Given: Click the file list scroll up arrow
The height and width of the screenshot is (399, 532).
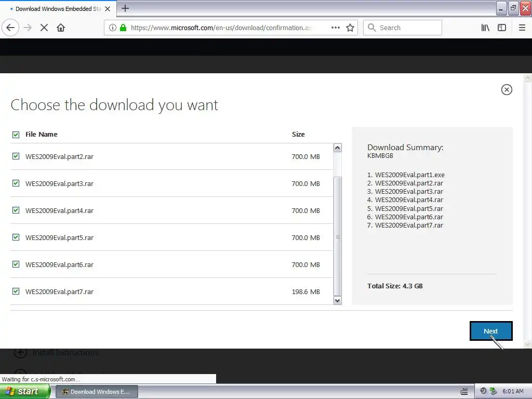Looking at the screenshot, I should (337, 148).
